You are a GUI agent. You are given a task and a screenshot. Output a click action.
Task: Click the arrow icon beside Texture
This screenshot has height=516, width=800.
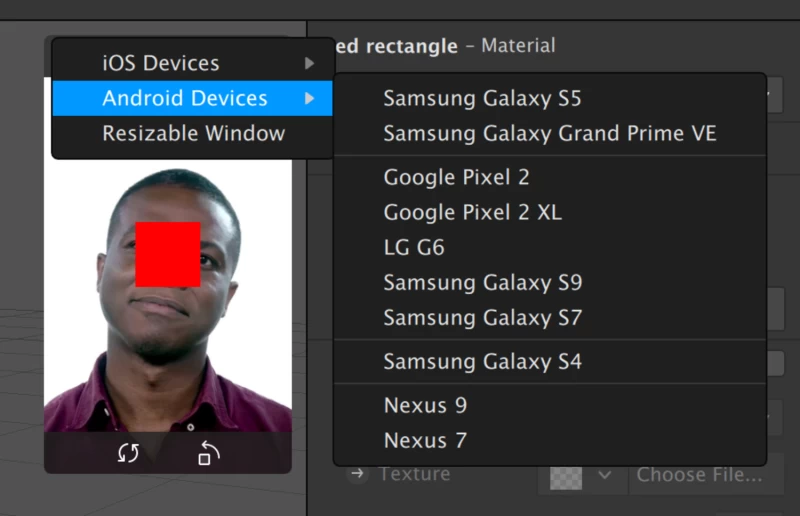click(357, 474)
